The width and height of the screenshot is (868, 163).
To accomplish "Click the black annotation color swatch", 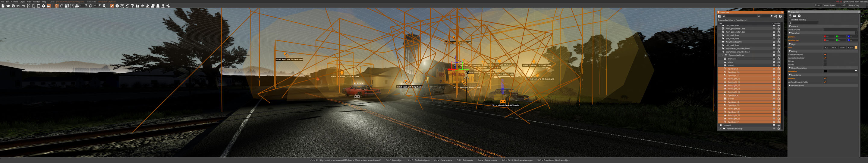I will pyautogui.click(x=826, y=71).
